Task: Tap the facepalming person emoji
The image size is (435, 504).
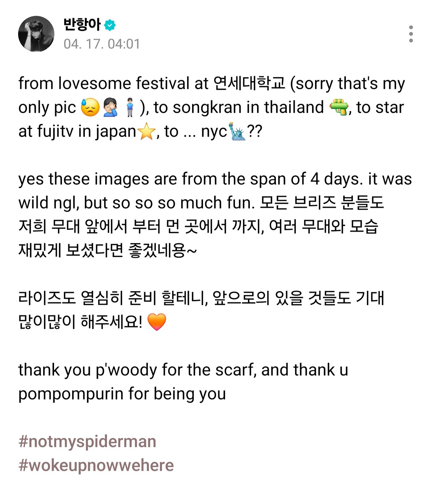Action: (110, 108)
